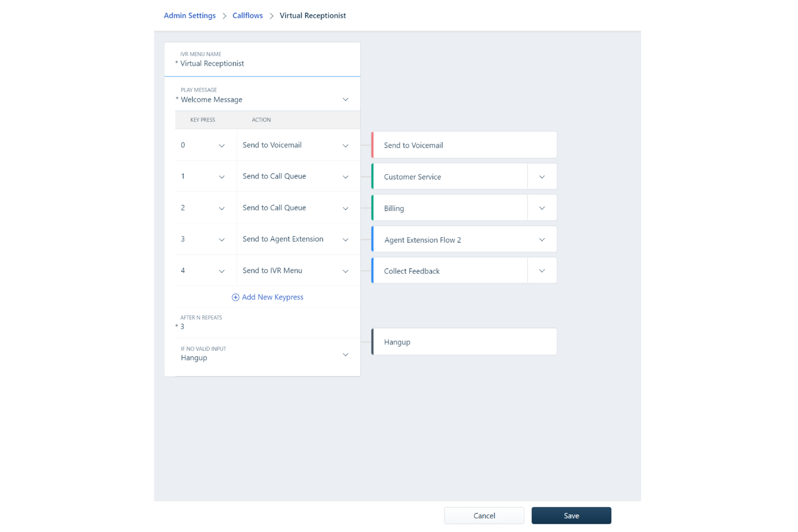798x532 pixels.
Task: Open the key press 3 chevron
Action: click(222, 240)
